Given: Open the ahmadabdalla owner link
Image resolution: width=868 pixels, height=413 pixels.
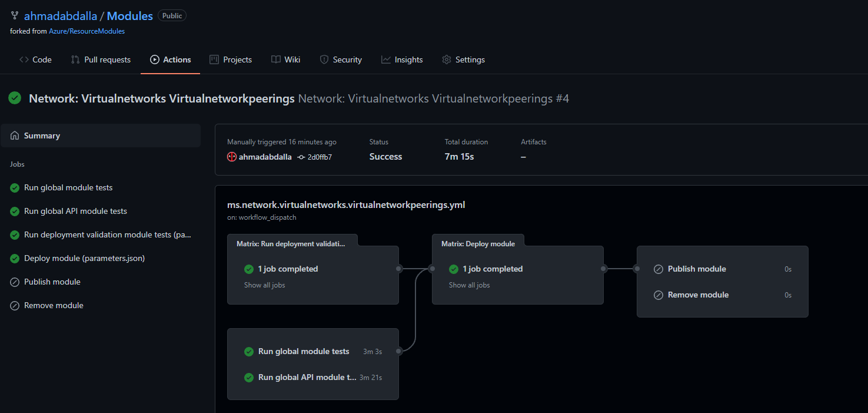Looking at the screenshot, I should coord(61,16).
